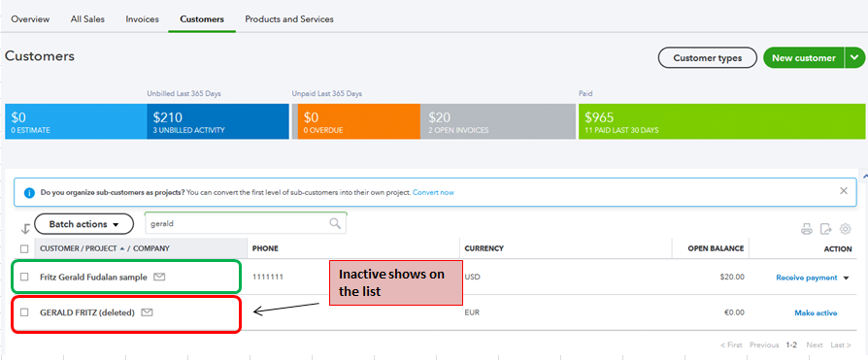The image size is (868, 360).
Task: Check the GERALD FRITZ (deleted) row
Action: (24, 312)
